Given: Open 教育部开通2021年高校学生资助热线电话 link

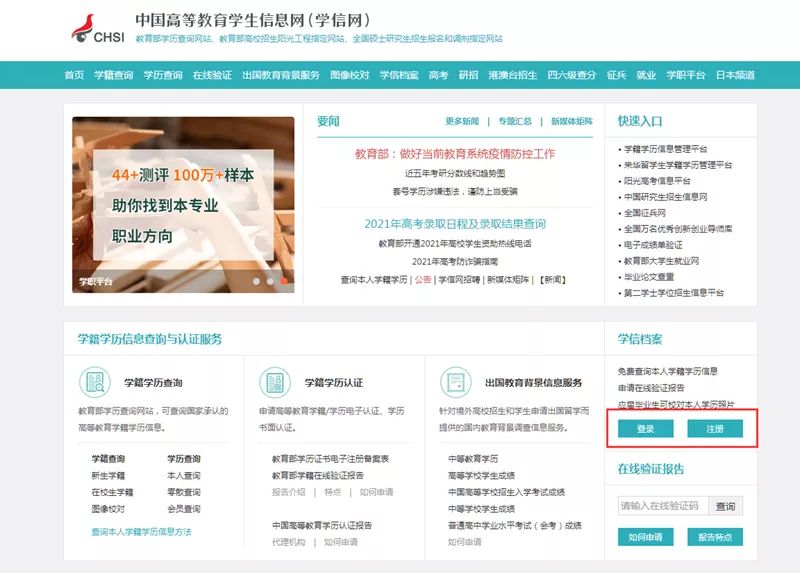Looking at the screenshot, I should (x=455, y=243).
